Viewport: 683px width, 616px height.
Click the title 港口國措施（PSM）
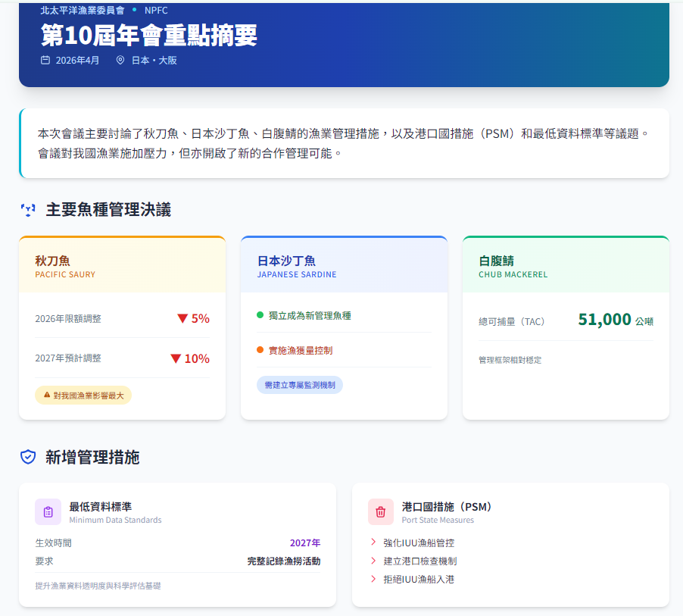pyautogui.click(x=447, y=507)
